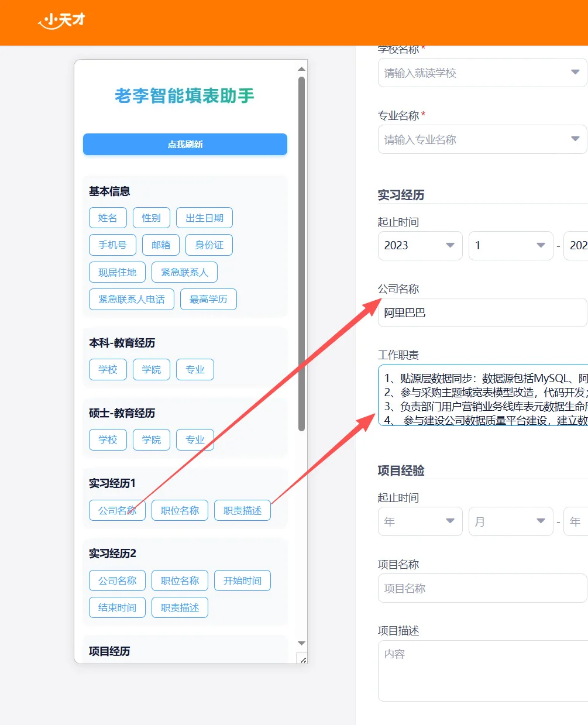
Task: Click the 项目名称 input field
Action: pyautogui.click(x=482, y=588)
